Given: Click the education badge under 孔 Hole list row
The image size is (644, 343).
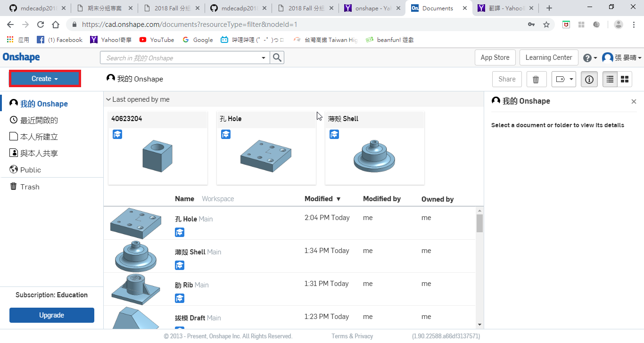Looking at the screenshot, I should (180, 232).
